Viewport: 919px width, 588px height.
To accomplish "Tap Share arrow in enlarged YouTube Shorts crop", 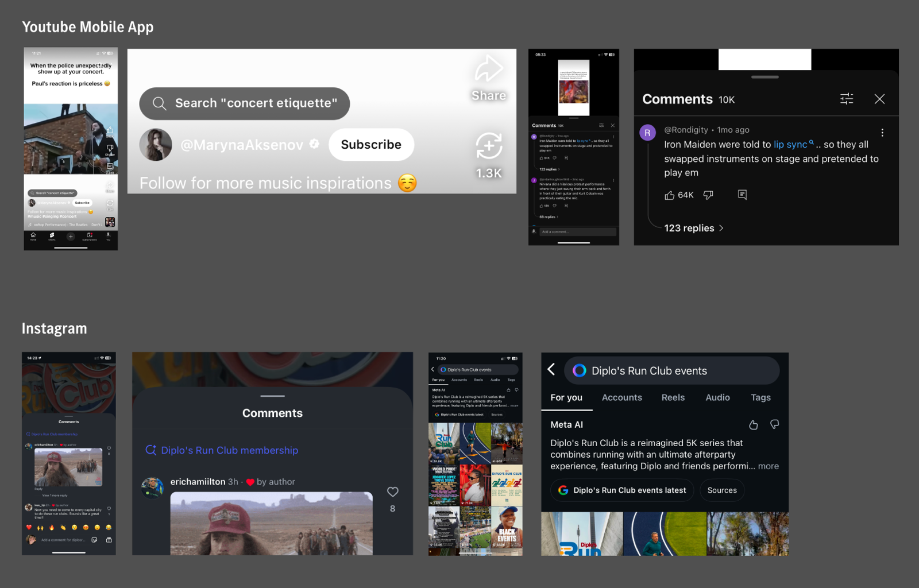I will click(x=489, y=69).
